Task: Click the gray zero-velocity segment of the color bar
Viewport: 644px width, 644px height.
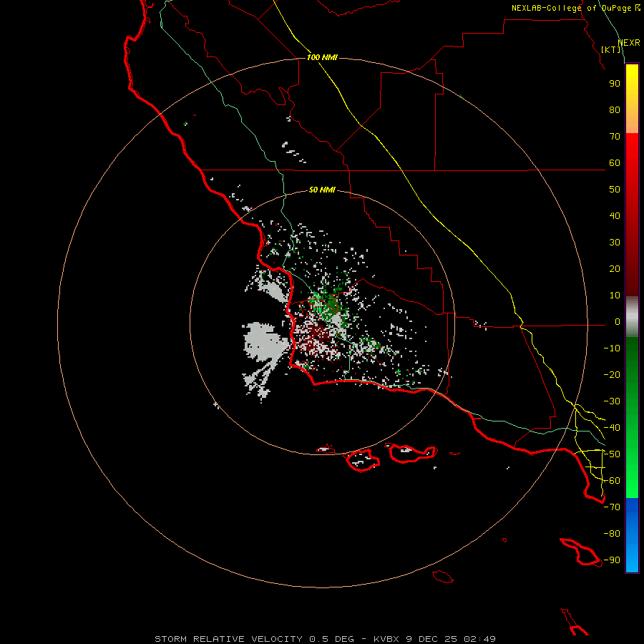Action: (632, 317)
